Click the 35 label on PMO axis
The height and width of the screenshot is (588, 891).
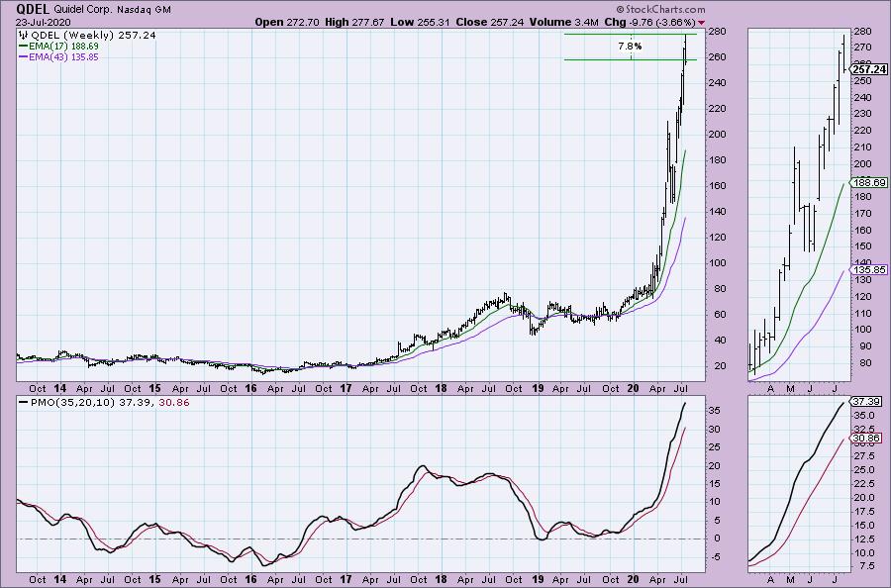pos(715,410)
